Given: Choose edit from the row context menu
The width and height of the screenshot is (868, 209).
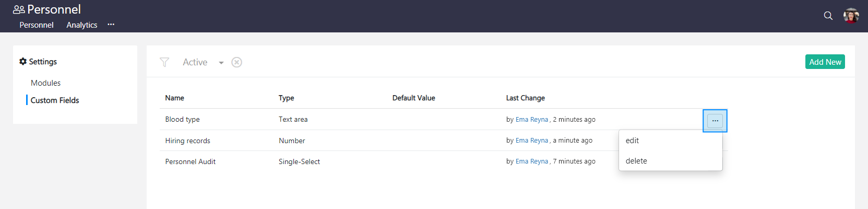Looking at the screenshot, I should pos(632,141).
